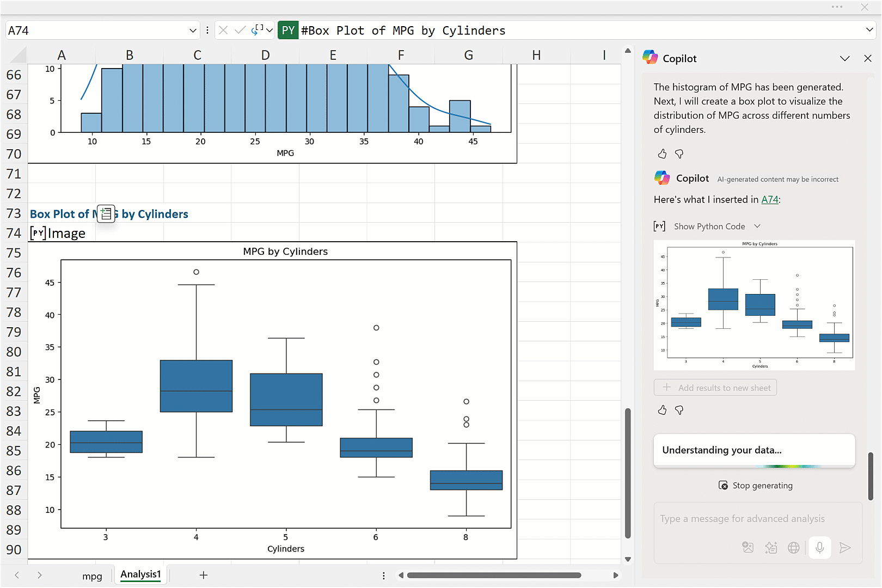Click the horizontal scroll right arrow
This screenshot has width=882, height=588.
coord(616,575)
